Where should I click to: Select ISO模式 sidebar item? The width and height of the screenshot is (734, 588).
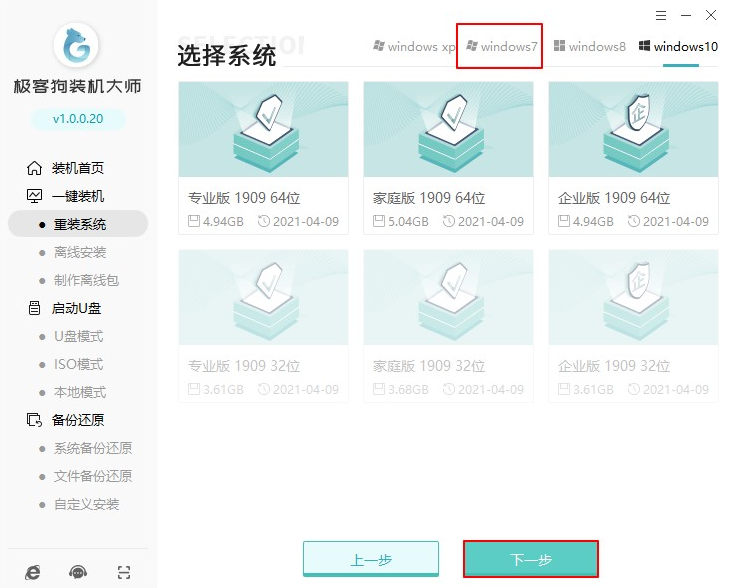click(x=78, y=364)
